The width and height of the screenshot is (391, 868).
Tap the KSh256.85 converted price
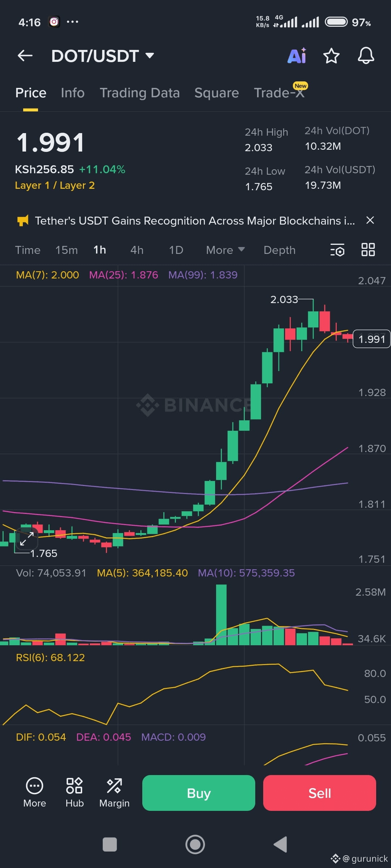tap(44, 169)
